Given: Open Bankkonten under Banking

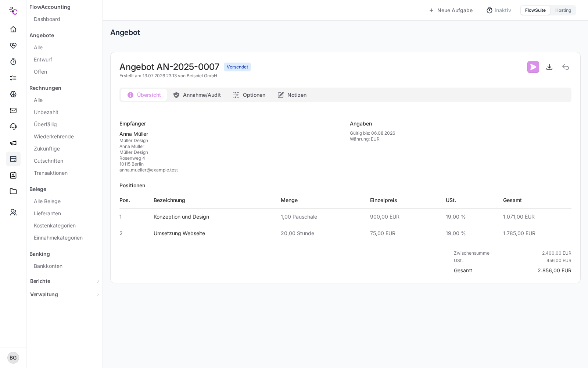Looking at the screenshot, I should coord(48,266).
